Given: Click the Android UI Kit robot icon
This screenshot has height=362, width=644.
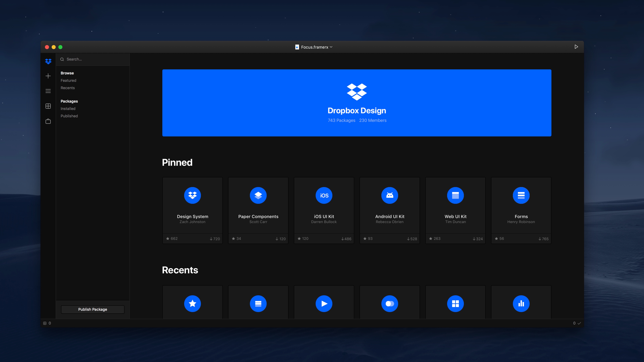Looking at the screenshot, I should pyautogui.click(x=390, y=195).
